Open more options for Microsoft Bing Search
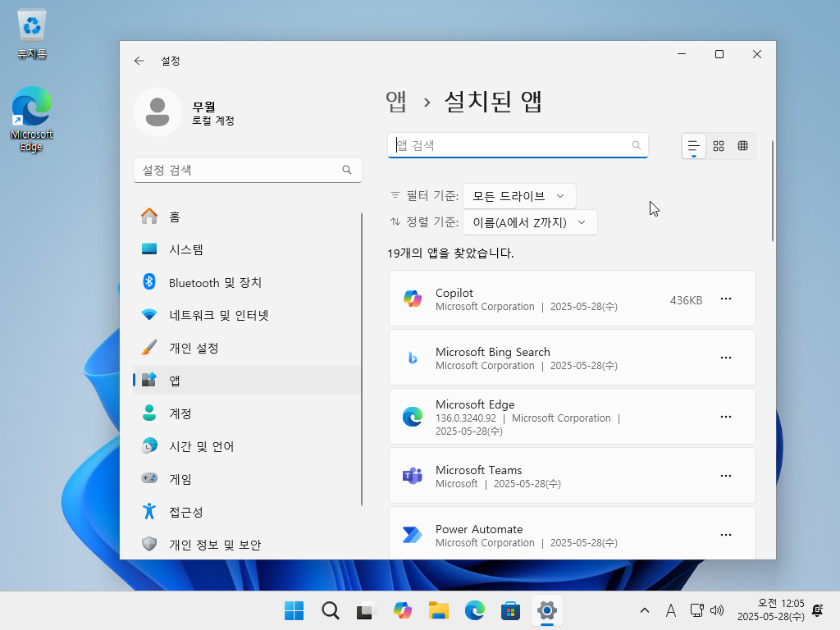The width and height of the screenshot is (840, 630). 726,358
